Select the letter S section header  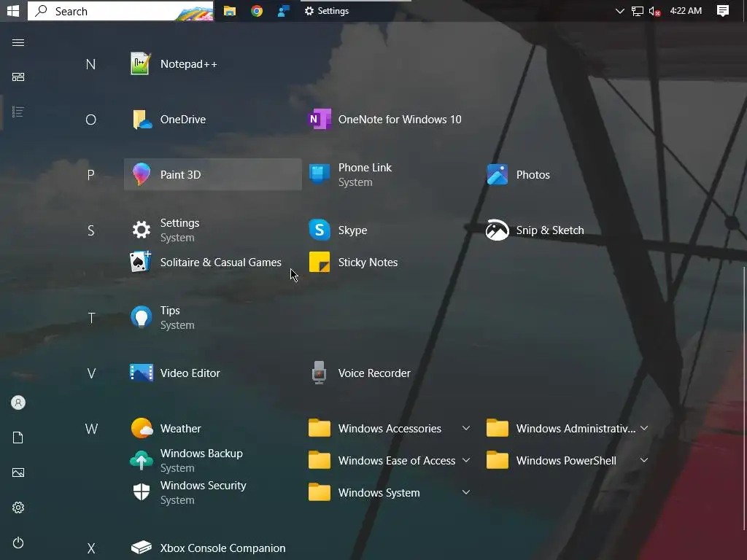[x=90, y=230]
